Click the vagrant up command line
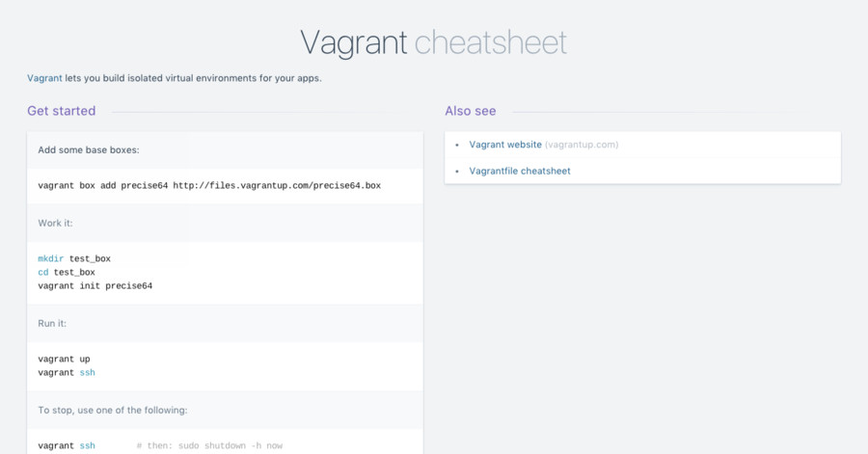The image size is (868, 454). [64, 359]
